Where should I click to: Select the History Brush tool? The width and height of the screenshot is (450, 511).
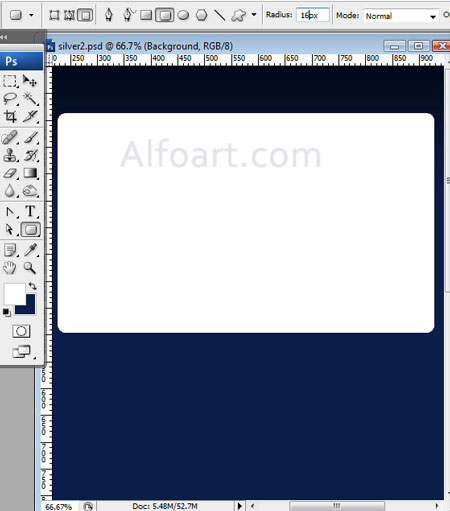pos(30,155)
